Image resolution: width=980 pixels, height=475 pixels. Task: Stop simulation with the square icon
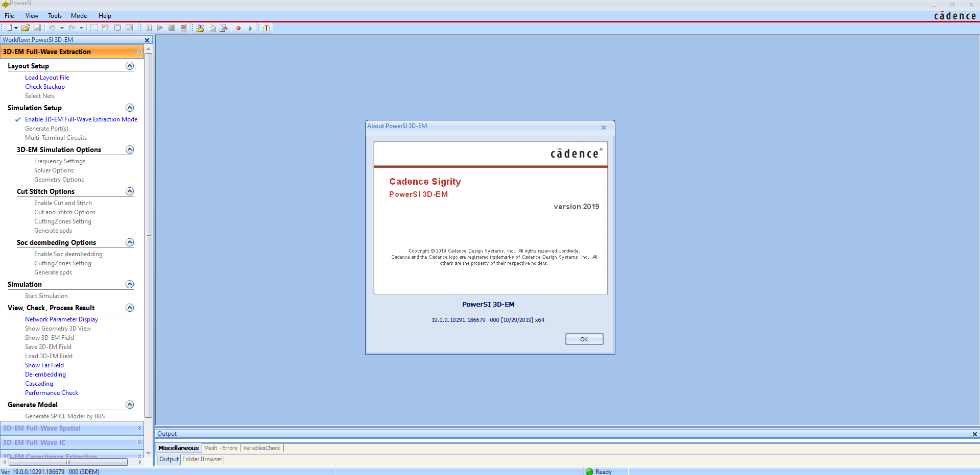click(172, 28)
